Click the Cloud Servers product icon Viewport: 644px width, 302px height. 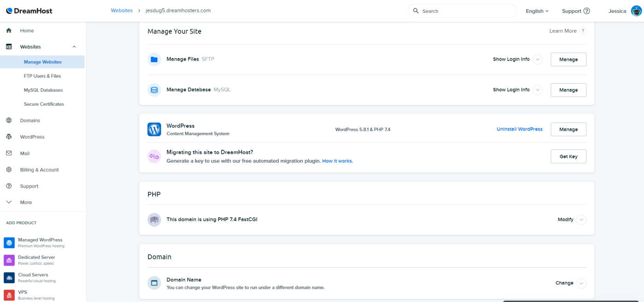coord(9,278)
